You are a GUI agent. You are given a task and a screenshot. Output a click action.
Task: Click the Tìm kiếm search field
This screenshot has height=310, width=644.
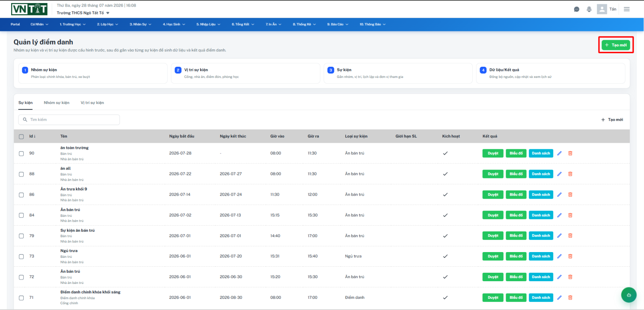[x=69, y=120]
